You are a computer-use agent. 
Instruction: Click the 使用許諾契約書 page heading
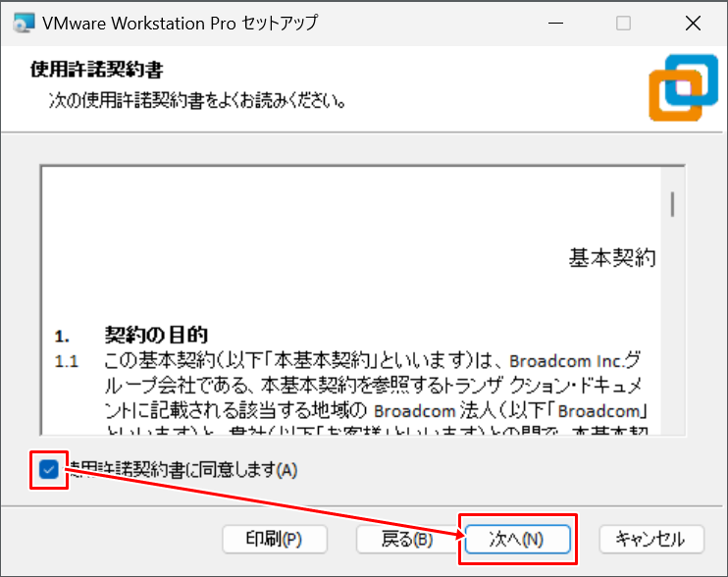point(97,71)
